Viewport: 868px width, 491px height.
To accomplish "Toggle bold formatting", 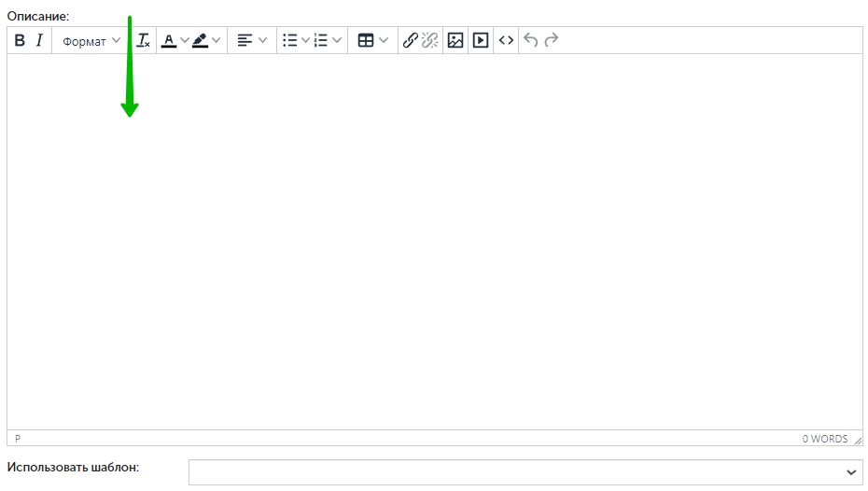I will [20, 40].
